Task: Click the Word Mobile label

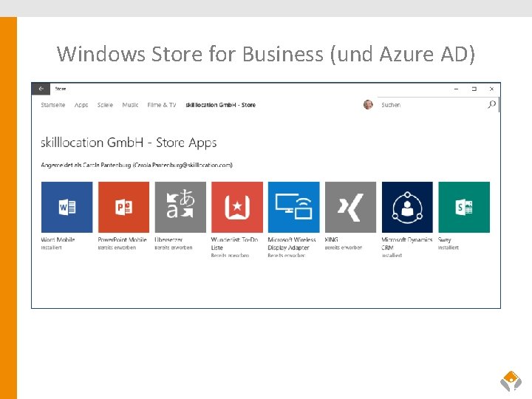Action: tap(58, 239)
